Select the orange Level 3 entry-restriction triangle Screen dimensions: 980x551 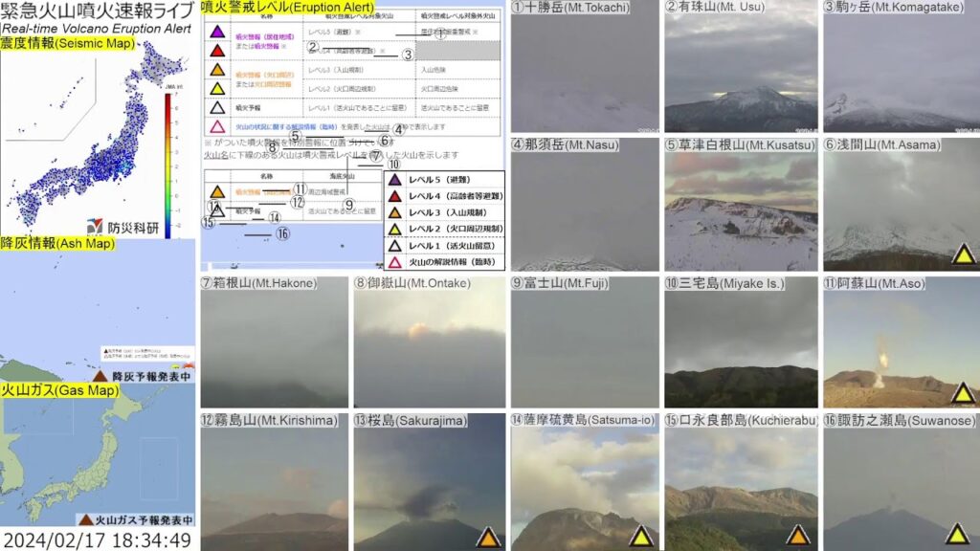pos(394,213)
